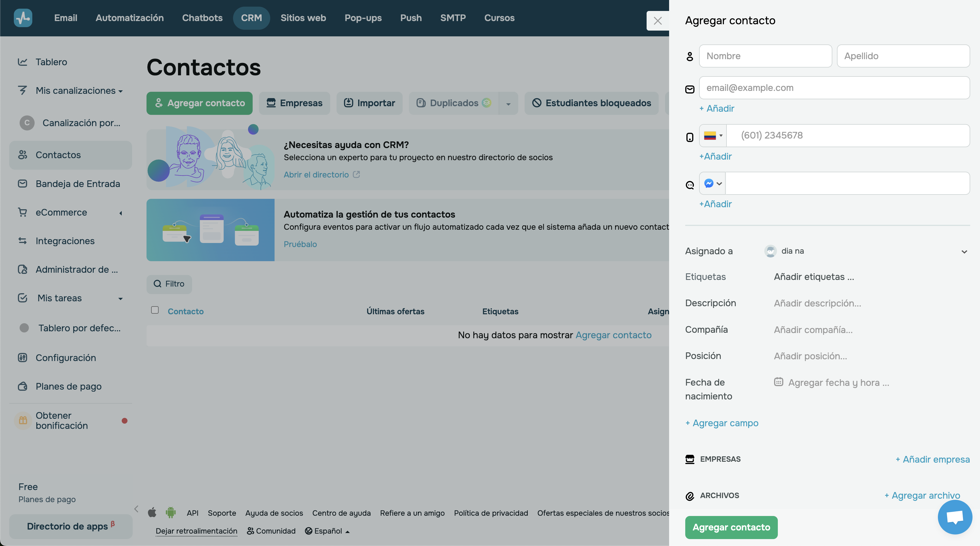Click the SendPulse logo icon

tap(23, 18)
